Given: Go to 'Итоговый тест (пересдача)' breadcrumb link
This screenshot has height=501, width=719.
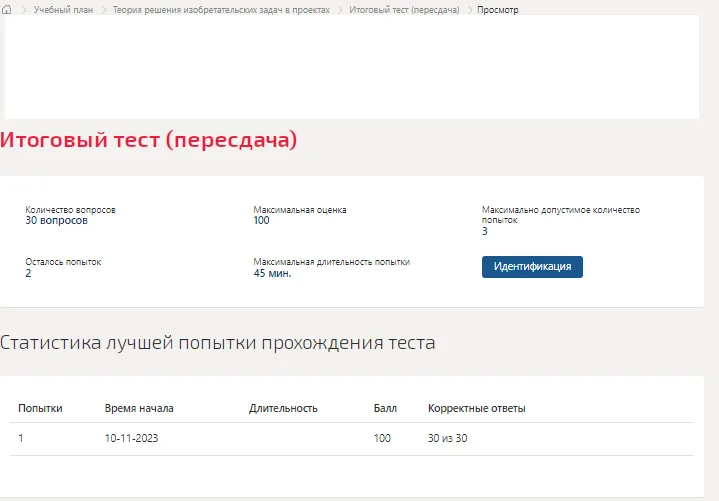Looking at the screenshot, I should pyautogui.click(x=404, y=10).
